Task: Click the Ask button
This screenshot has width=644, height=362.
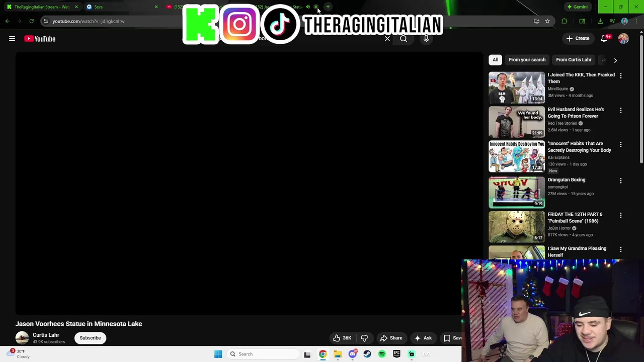Action: point(423,338)
